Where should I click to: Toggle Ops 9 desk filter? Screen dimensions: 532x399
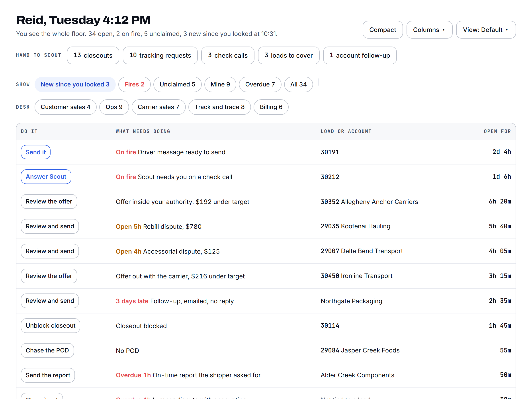pyautogui.click(x=114, y=107)
